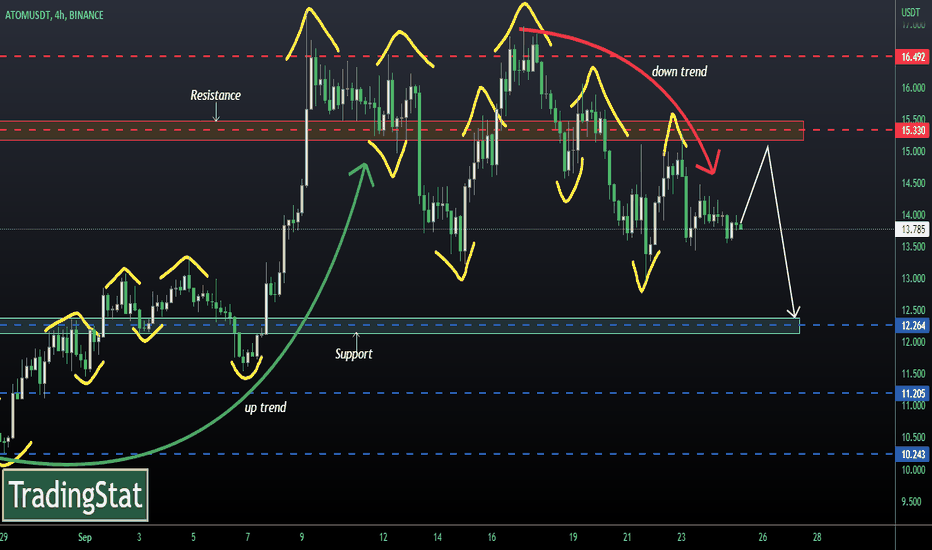Click the 14.000 price axis tick
This screenshot has width=932, height=550.
click(914, 215)
